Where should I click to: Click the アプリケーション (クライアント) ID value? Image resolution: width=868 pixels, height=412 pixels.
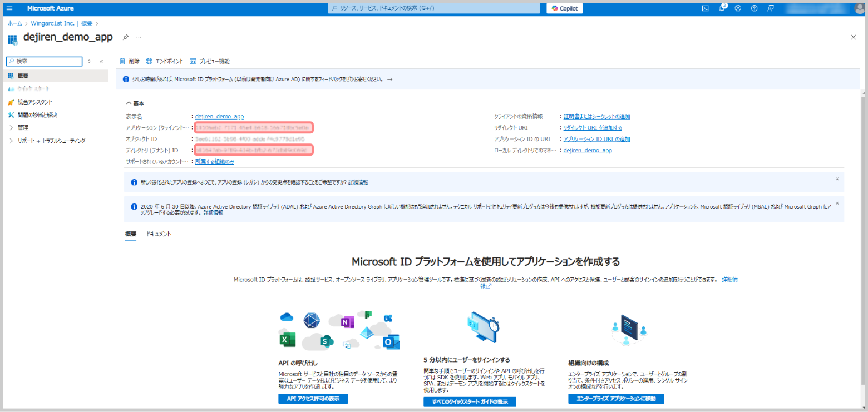[x=253, y=128]
